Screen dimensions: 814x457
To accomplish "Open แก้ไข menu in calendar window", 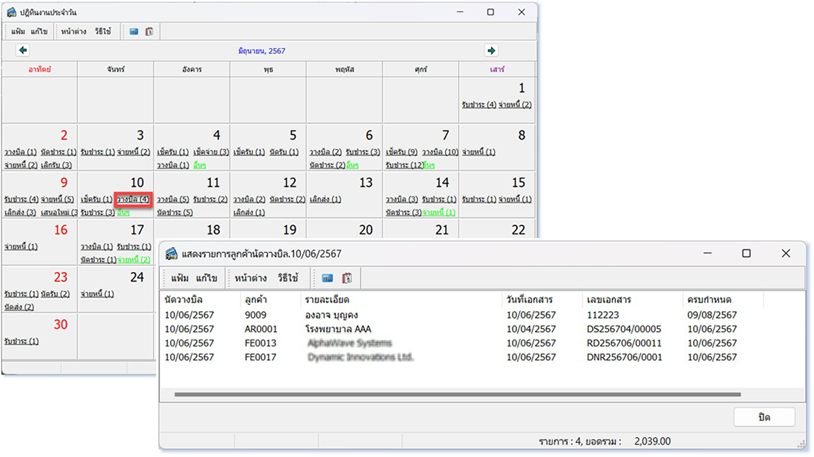I will tap(39, 31).
